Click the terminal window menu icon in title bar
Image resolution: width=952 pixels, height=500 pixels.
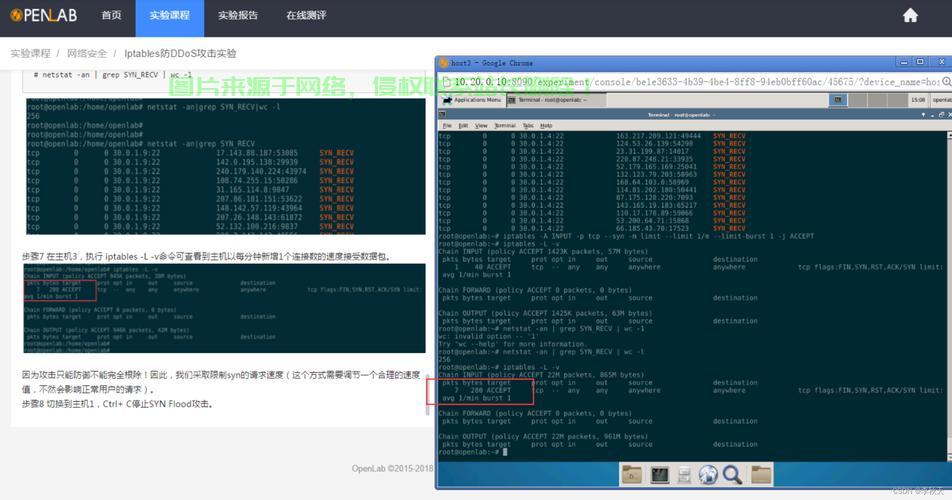tap(443, 115)
